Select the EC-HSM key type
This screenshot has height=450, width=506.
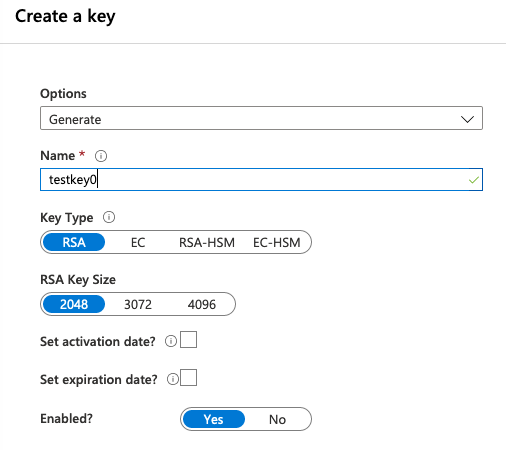[277, 242]
